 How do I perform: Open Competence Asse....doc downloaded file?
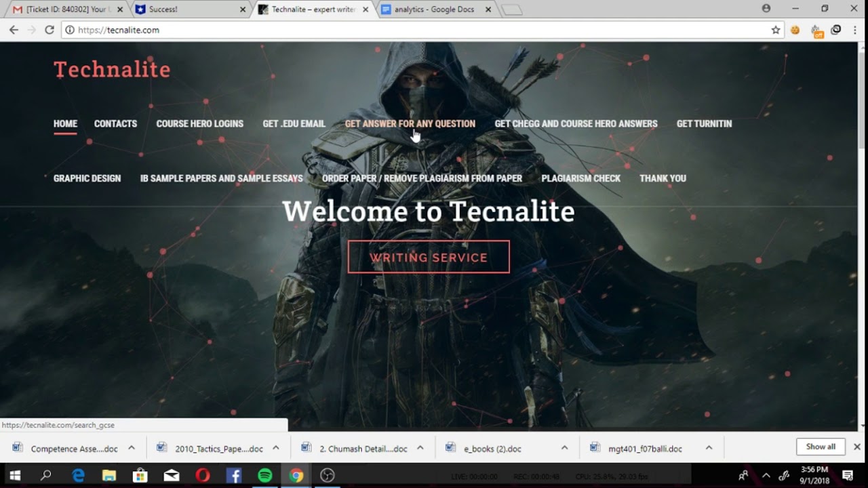[66, 448]
